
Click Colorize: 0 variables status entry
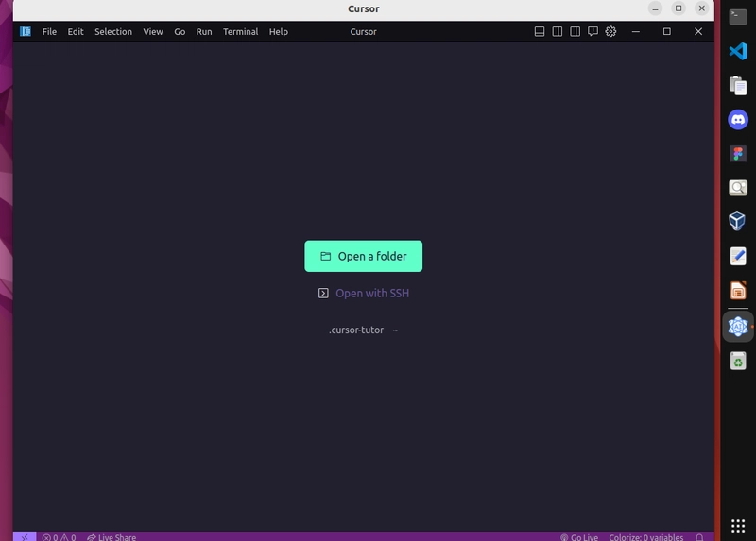[x=645, y=537]
